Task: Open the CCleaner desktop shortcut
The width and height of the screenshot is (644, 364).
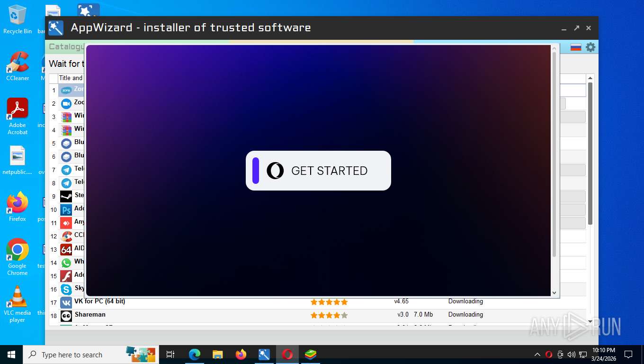Action: tap(18, 66)
